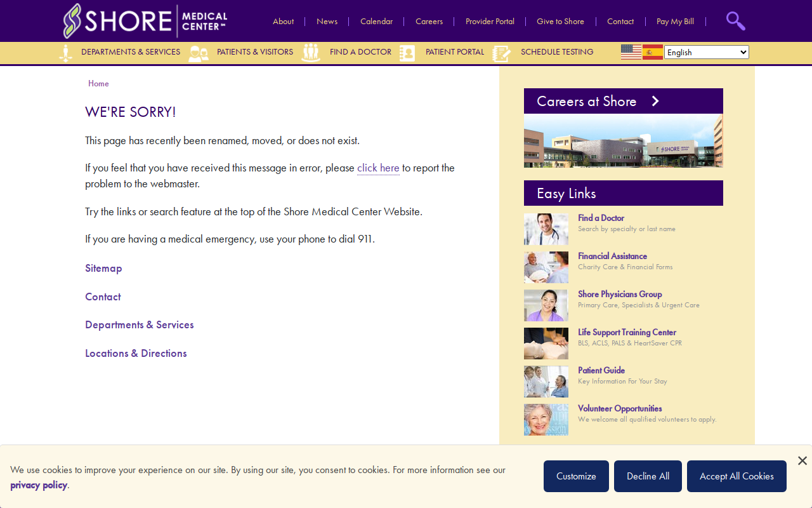
Task: Close the cookie consent banner
Action: coord(802,460)
